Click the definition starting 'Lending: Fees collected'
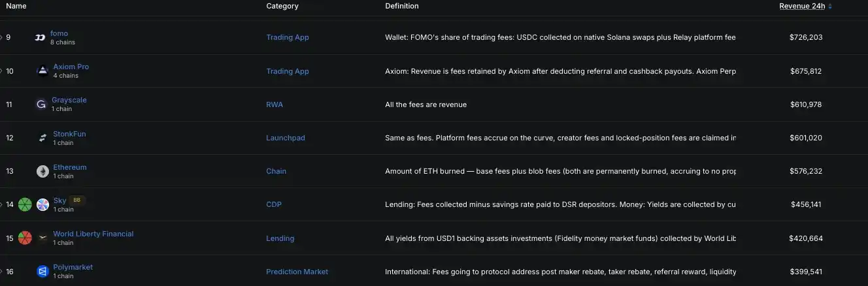868x286 pixels. [560, 204]
